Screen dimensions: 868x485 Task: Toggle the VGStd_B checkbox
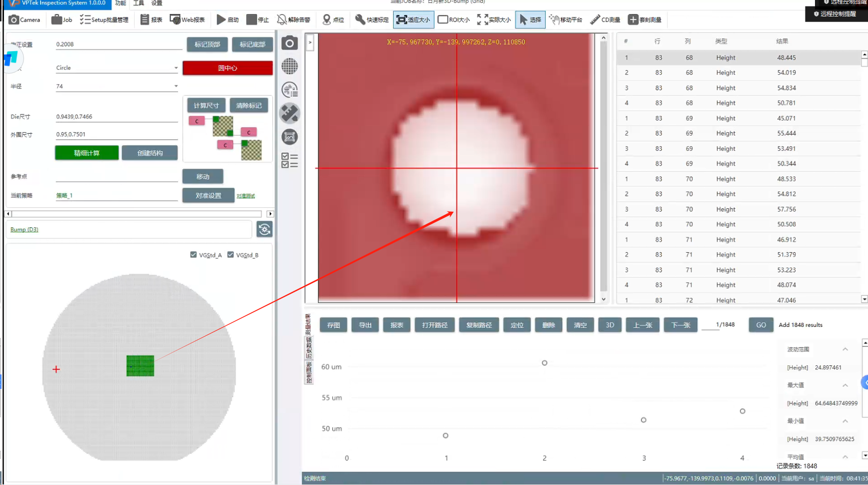[x=231, y=255]
